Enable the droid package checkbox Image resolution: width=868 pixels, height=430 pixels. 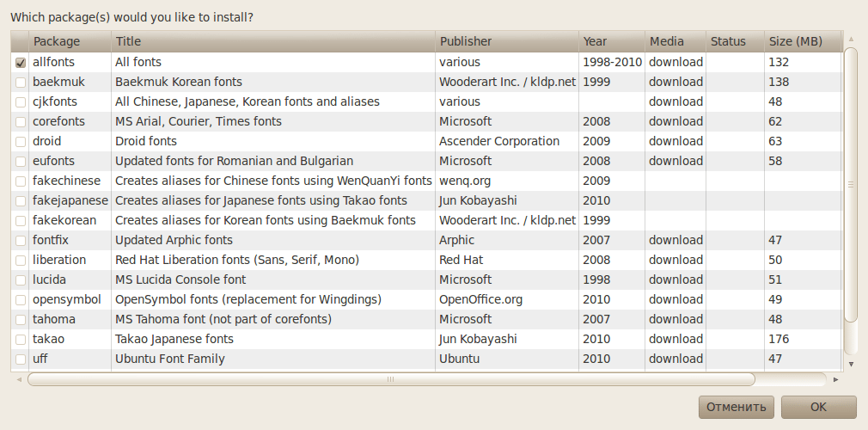click(21, 142)
